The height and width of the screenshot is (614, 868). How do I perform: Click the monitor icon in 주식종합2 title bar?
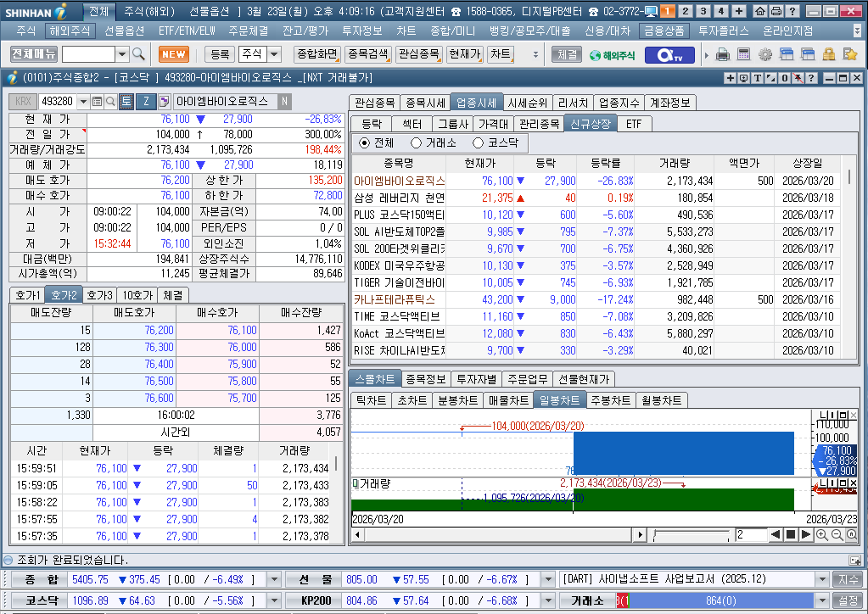[x=744, y=78]
